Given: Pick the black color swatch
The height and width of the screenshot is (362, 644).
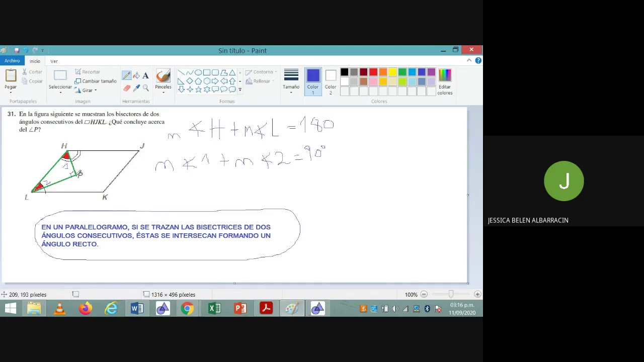Looking at the screenshot, I should 344,73.
